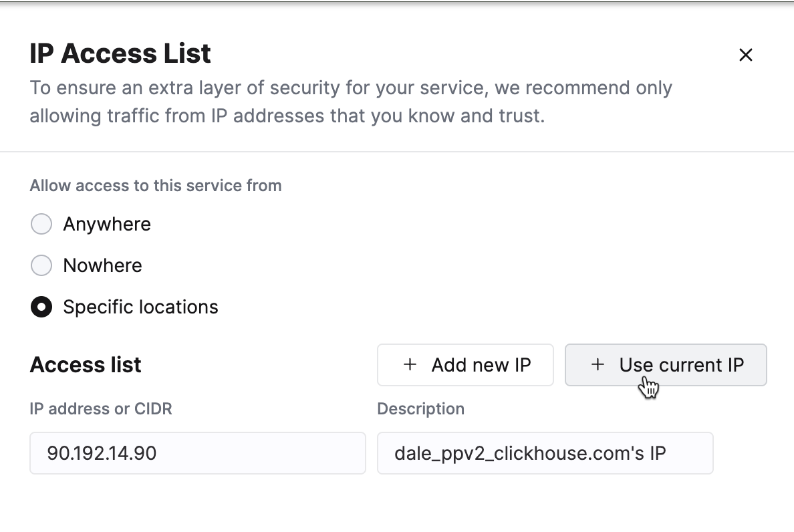Click the IP Access List heading
The image size is (794, 532).
(x=120, y=53)
